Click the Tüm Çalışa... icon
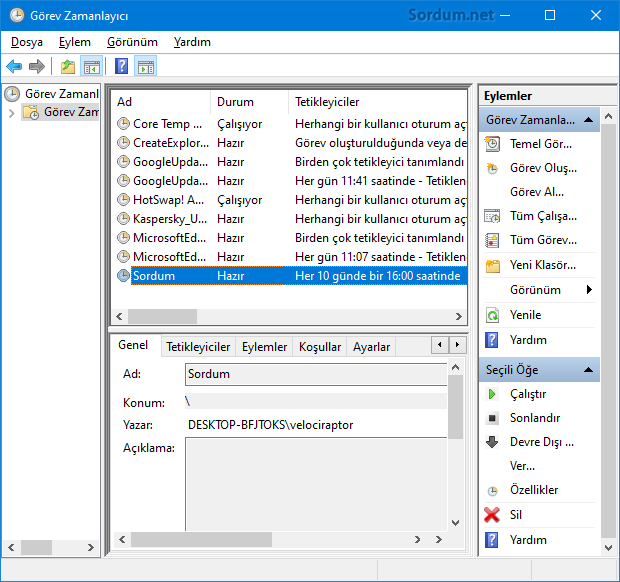 point(492,216)
